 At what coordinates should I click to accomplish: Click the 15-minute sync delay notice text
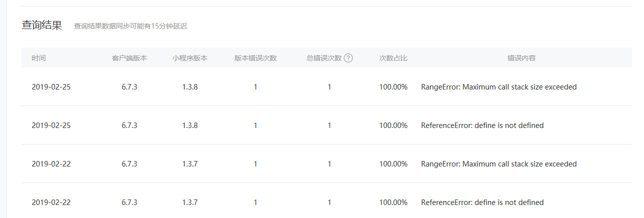130,26
